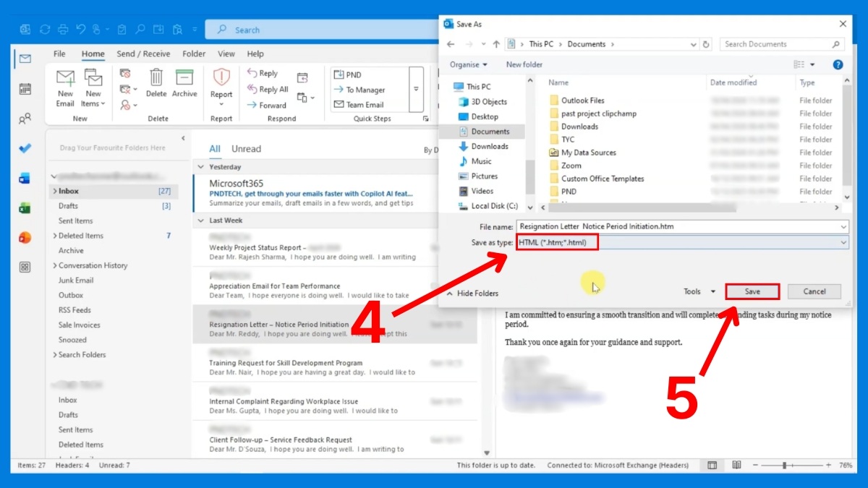Click the Send/Receive All Folders sync icon
868x488 pixels.
point(45,30)
